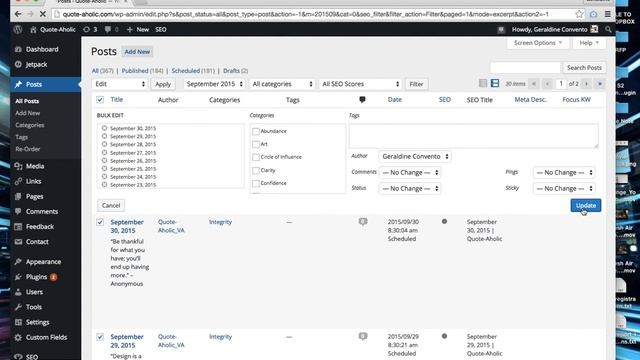The height and width of the screenshot is (360, 640).
Task: Go to next page pagination arrow
Action: pos(586,84)
